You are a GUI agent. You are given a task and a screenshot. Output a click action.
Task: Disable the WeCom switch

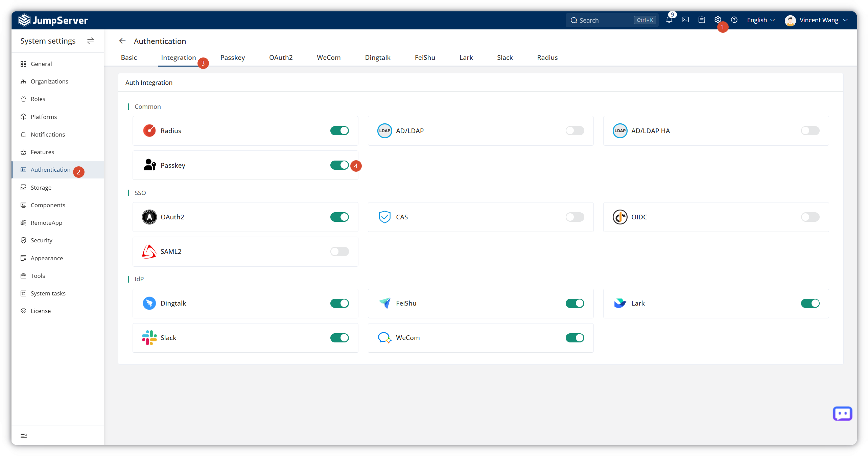tap(575, 338)
